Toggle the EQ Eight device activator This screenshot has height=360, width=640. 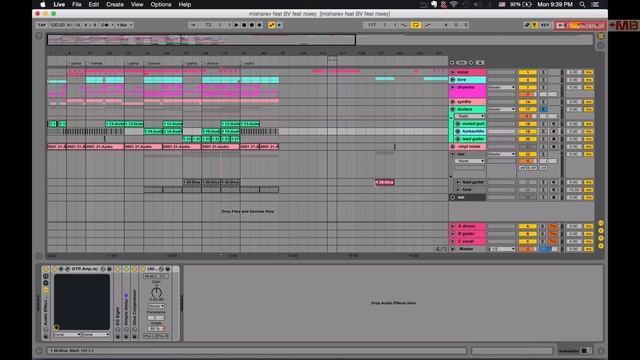pos(118,269)
